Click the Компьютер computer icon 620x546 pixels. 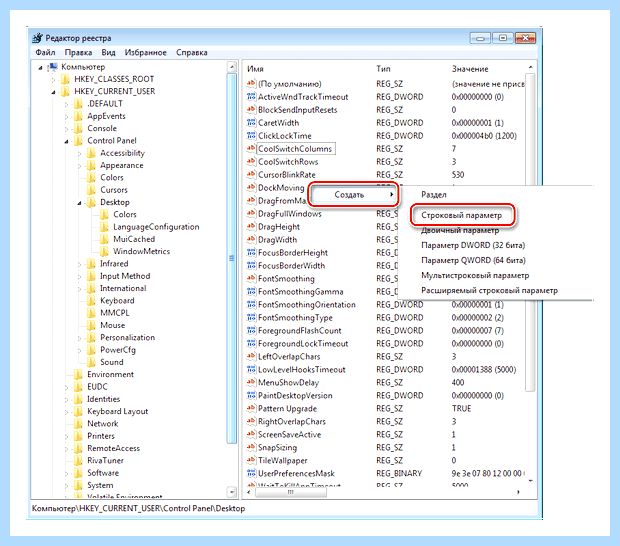tap(53, 67)
